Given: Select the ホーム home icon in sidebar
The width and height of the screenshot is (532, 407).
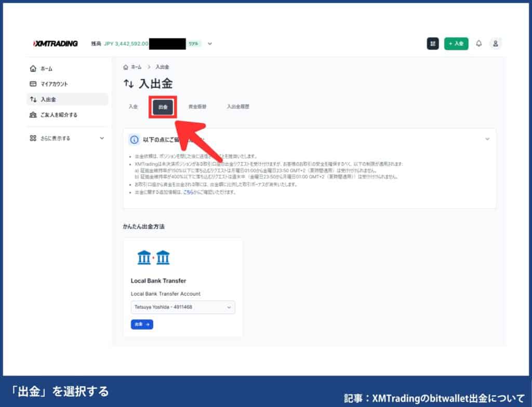Looking at the screenshot, I should 33,68.
